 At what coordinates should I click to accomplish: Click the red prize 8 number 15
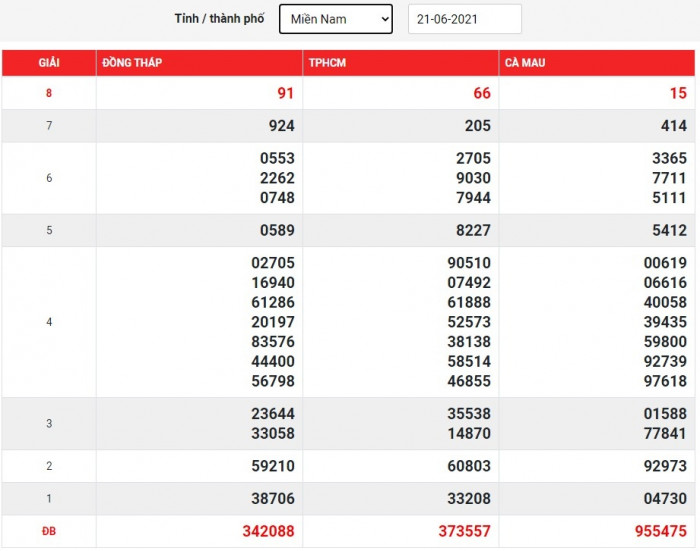[x=677, y=93]
